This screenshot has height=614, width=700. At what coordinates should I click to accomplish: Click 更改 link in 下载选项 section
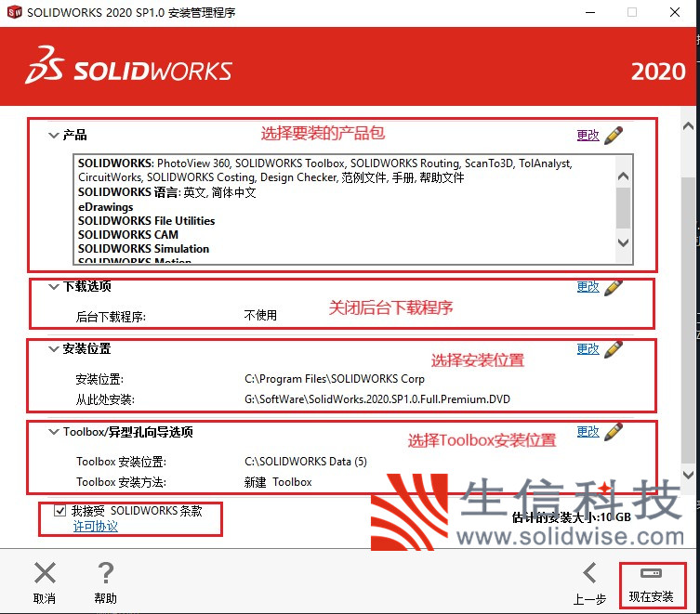coord(588,286)
